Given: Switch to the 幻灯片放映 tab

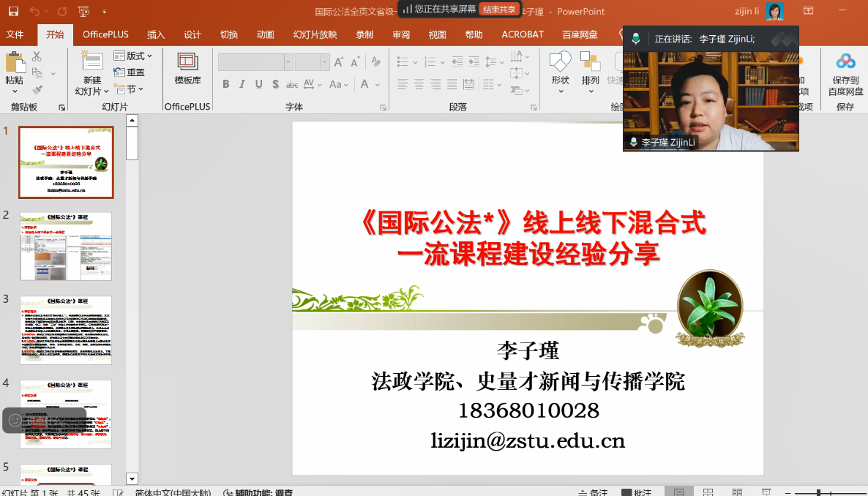Looking at the screenshot, I should (x=315, y=34).
